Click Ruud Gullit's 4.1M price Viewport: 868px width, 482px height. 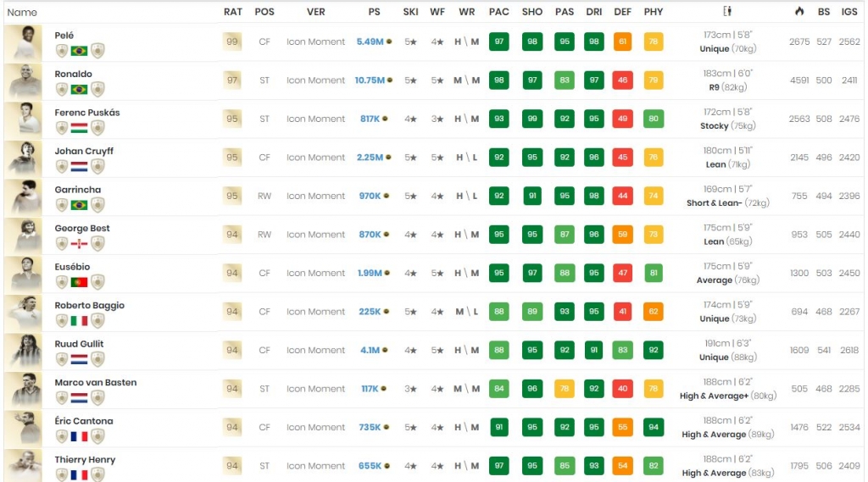tap(368, 350)
